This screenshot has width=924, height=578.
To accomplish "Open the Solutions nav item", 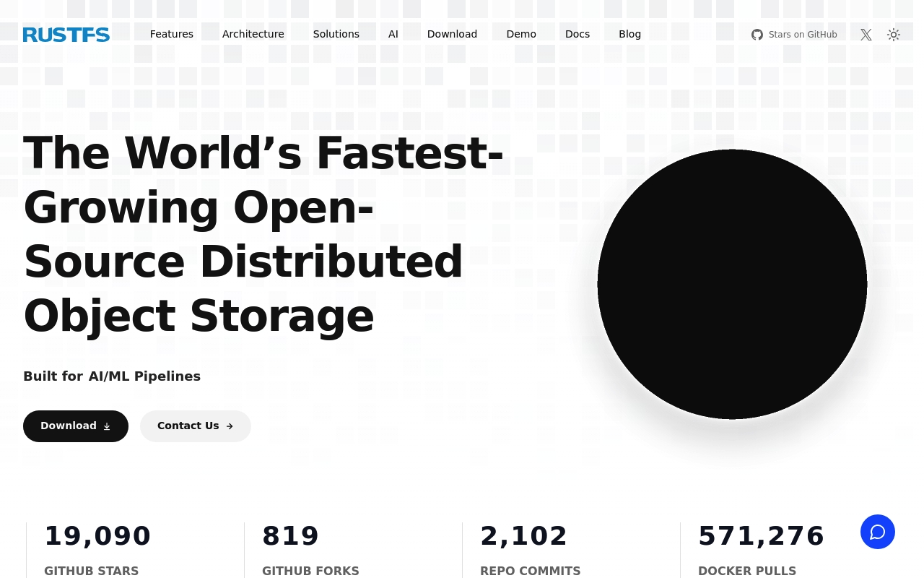I will click(x=336, y=34).
